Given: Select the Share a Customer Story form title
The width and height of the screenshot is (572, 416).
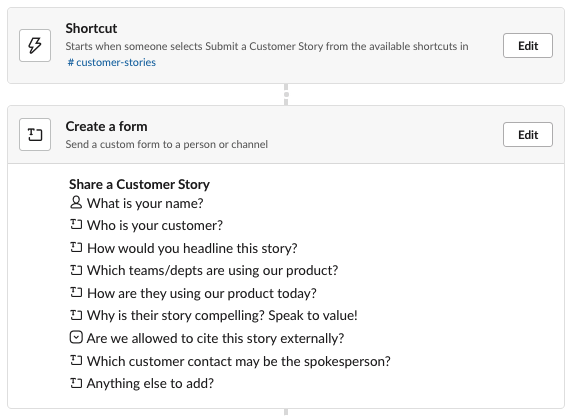Looking at the screenshot, I should (139, 184).
